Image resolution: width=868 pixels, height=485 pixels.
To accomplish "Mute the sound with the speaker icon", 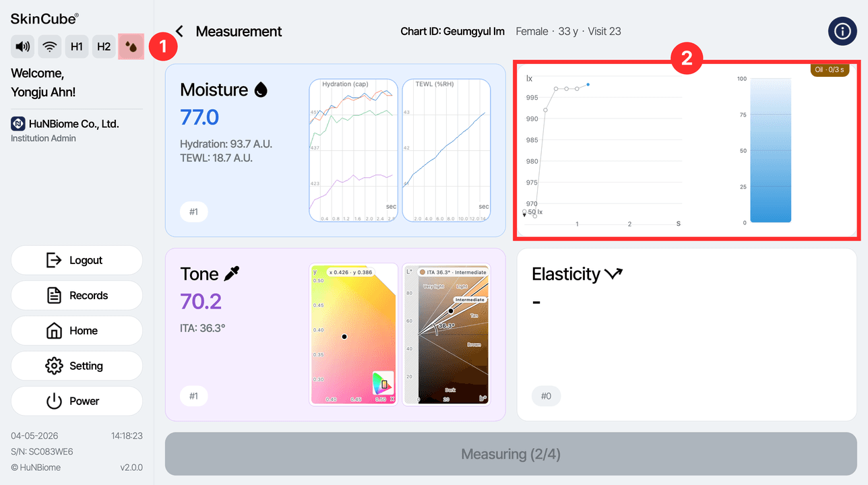I will pyautogui.click(x=23, y=46).
